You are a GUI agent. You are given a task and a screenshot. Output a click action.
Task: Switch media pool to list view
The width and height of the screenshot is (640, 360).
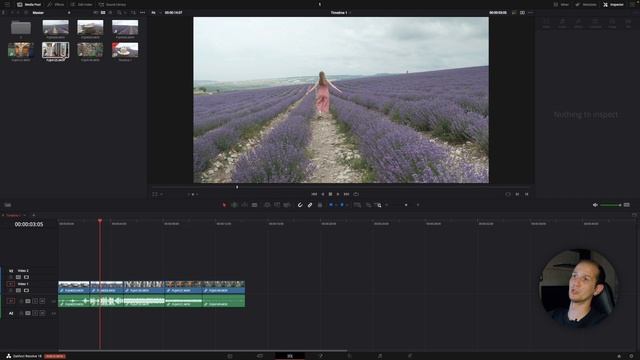[x=110, y=13]
